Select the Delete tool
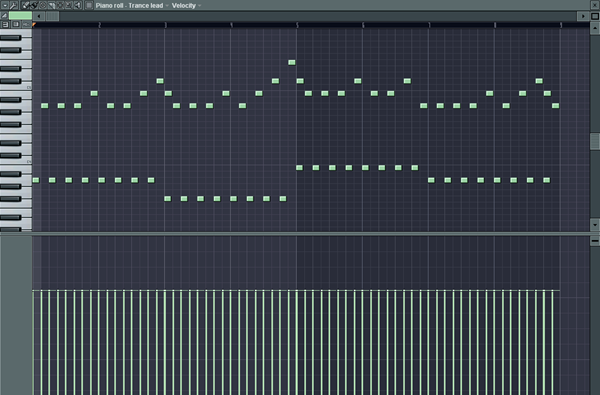600x395 pixels. [x=43, y=5]
